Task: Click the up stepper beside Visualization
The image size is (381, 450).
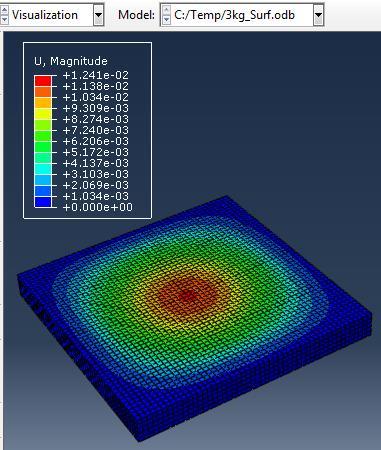Action: tap(4, 10)
